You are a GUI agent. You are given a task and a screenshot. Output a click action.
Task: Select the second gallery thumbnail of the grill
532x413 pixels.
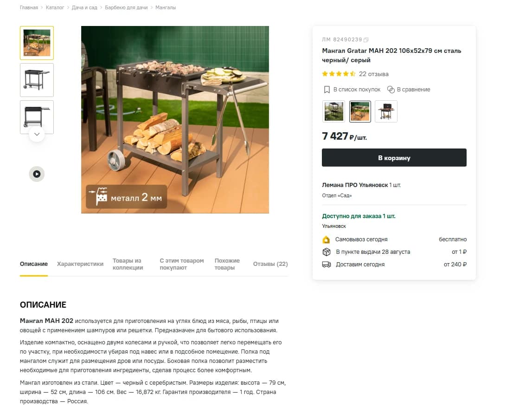pos(37,80)
